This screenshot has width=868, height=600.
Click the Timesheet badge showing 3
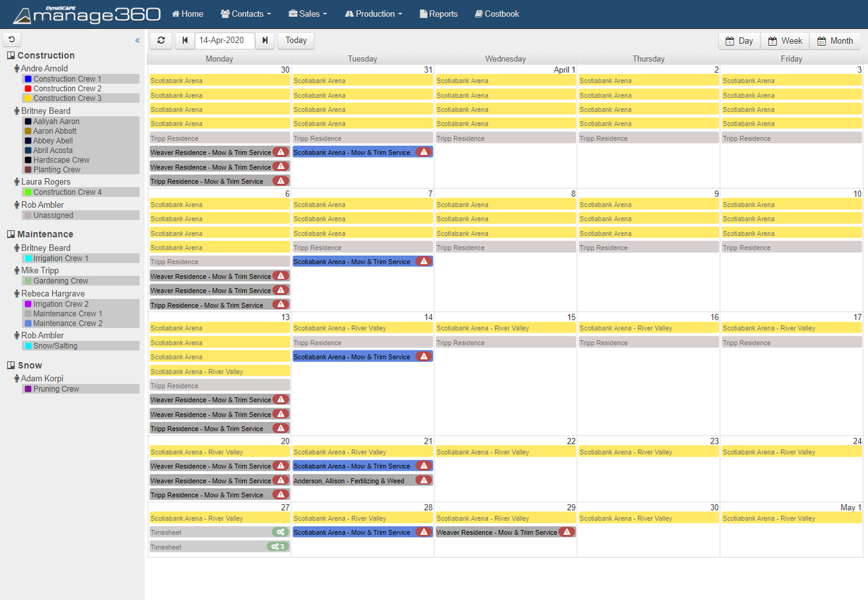click(x=278, y=547)
